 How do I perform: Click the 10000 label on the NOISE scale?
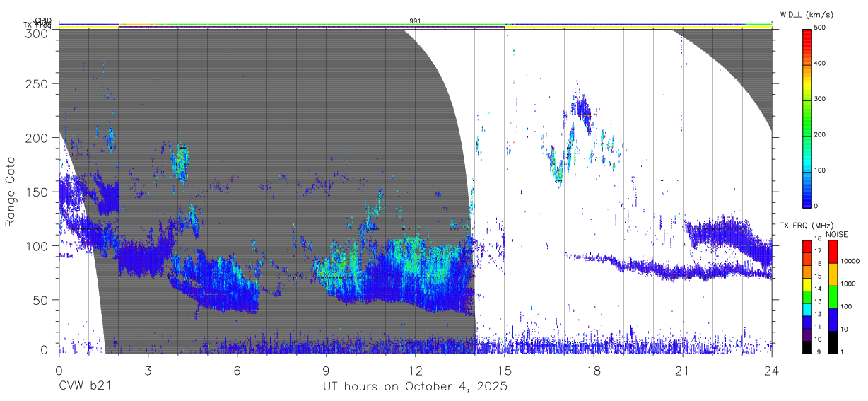tap(850, 261)
